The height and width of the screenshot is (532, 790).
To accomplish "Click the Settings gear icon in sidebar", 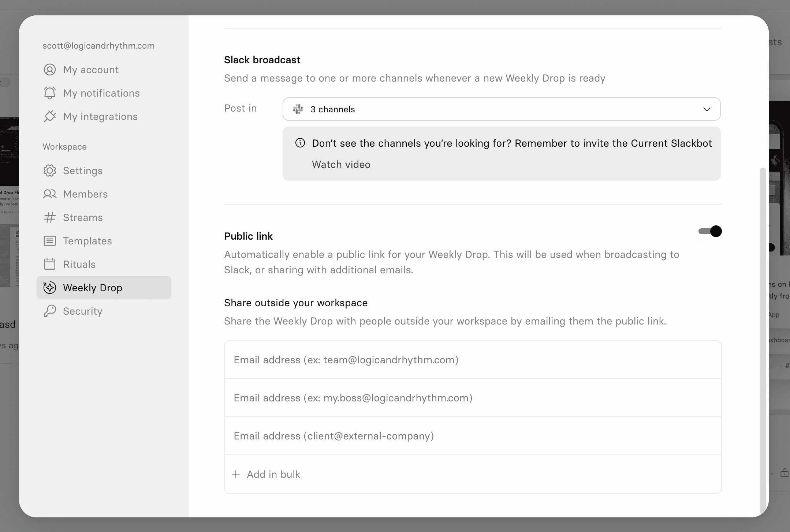I will tap(50, 171).
